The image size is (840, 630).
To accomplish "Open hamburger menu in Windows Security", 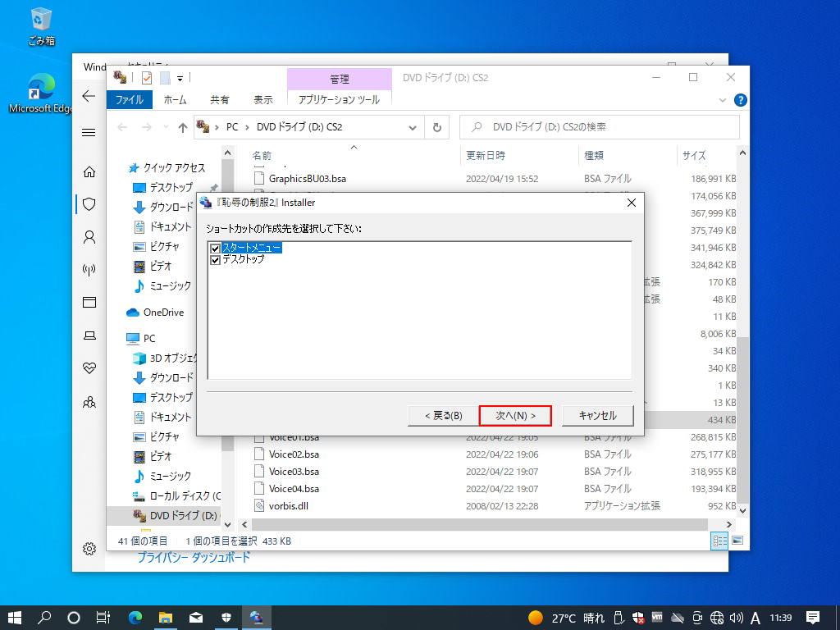I will (89, 132).
